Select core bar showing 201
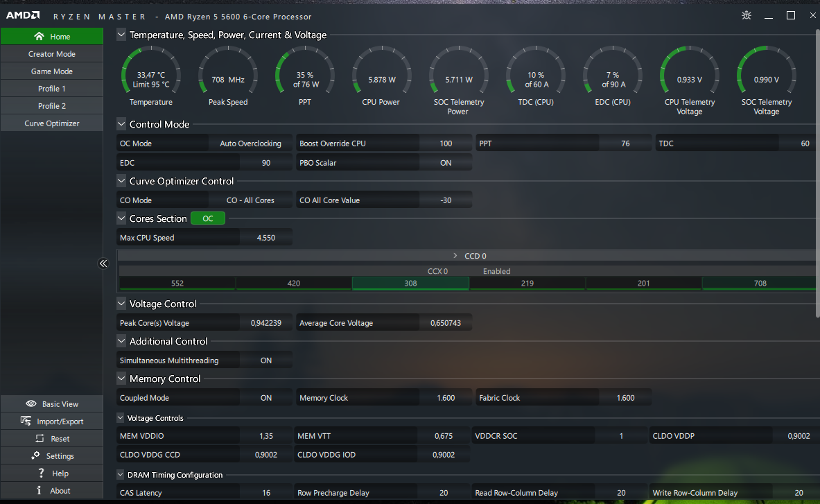Screen dimensions: 820x504 pos(644,284)
